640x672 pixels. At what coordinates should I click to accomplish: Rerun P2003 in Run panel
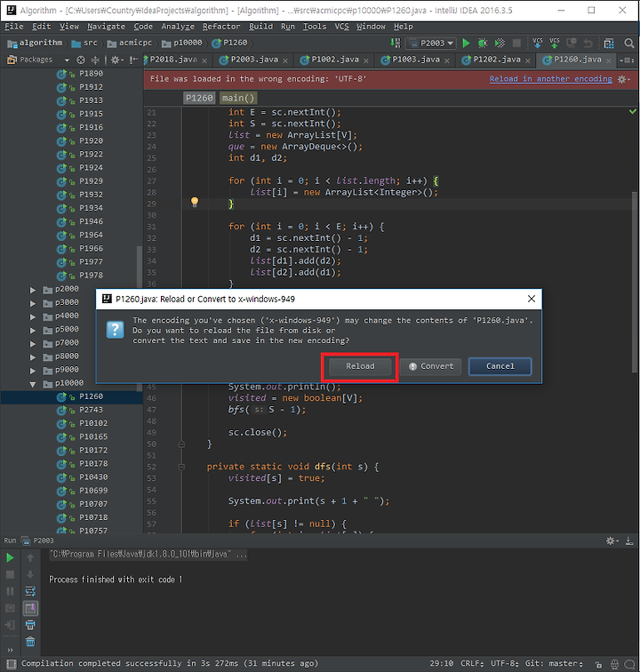[x=10, y=557]
